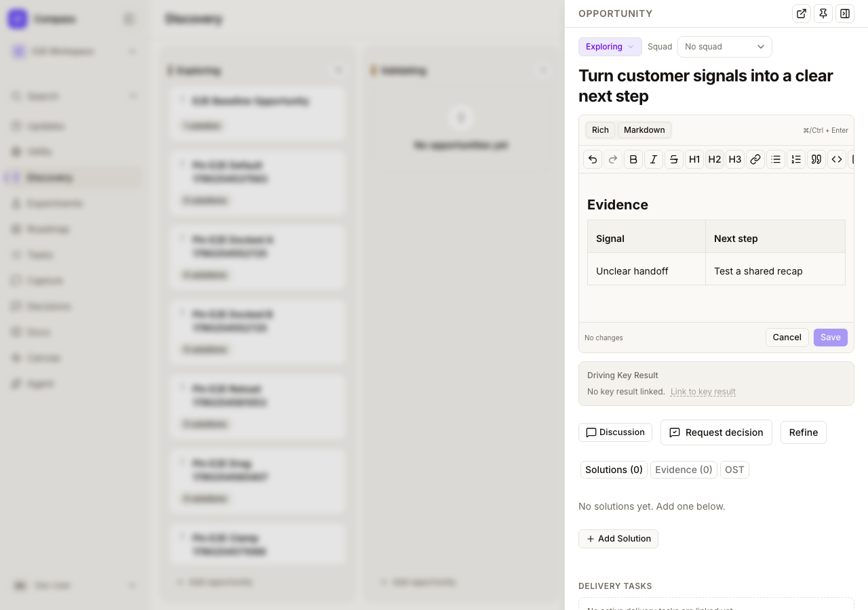Insert a bulleted list

click(776, 159)
